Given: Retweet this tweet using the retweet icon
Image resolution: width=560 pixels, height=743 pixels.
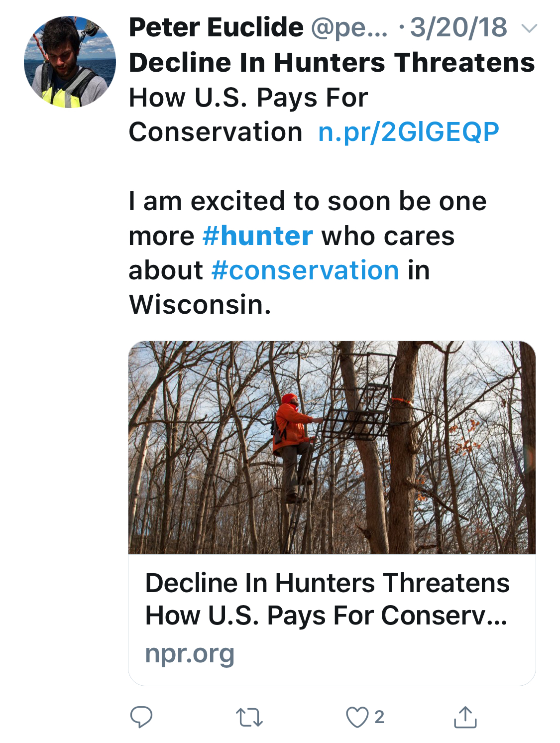Looking at the screenshot, I should (249, 717).
